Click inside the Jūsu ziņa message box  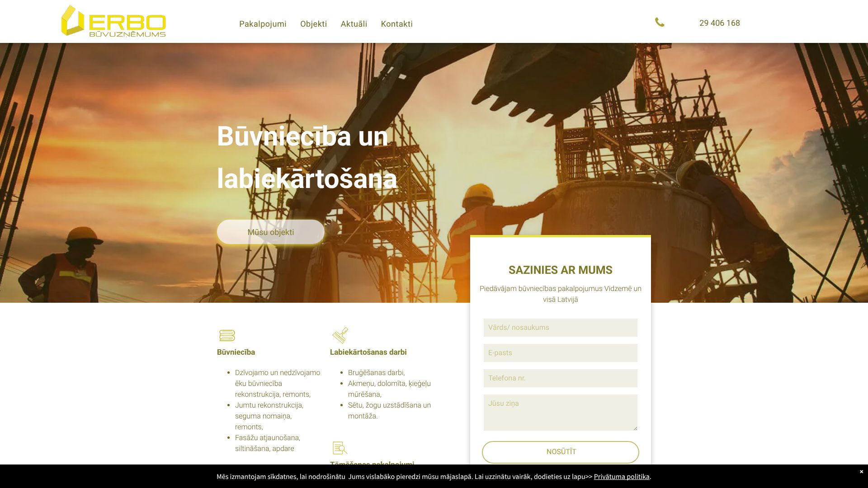click(x=560, y=411)
